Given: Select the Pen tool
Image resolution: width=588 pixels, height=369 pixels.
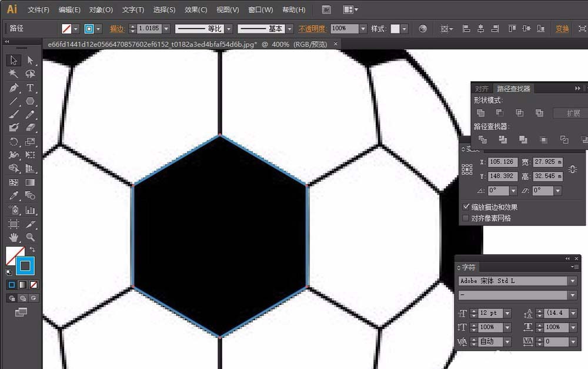Looking at the screenshot, I should 14,88.
